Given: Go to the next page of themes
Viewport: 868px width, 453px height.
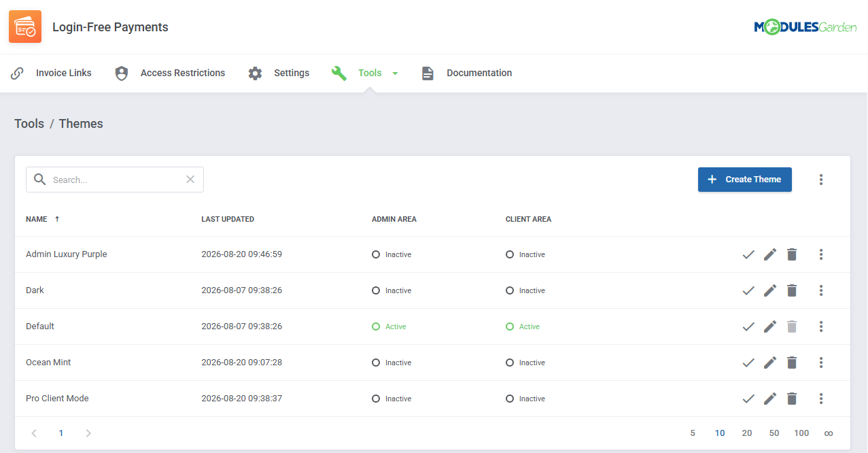Looking at the screenshot, I should click(x=88, y=433).
